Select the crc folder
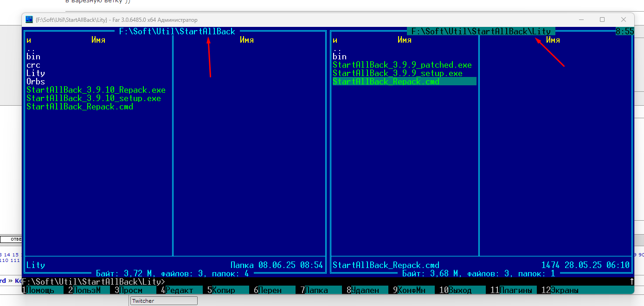The image size is (644, 306). (33, 65)
